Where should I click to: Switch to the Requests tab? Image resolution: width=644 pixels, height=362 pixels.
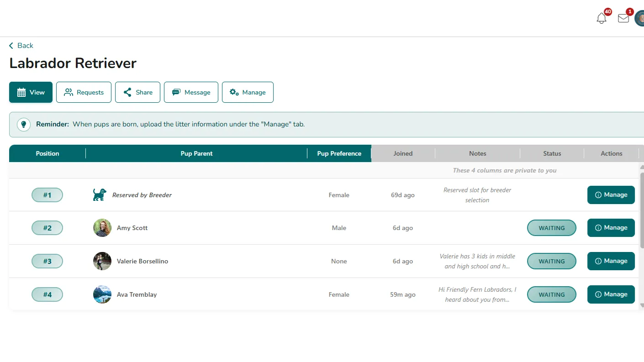pos(84,92)
